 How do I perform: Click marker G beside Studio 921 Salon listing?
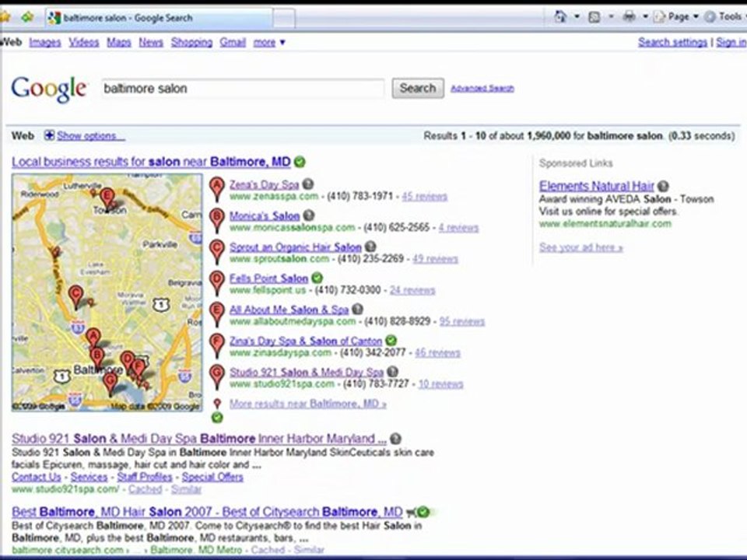217,376
